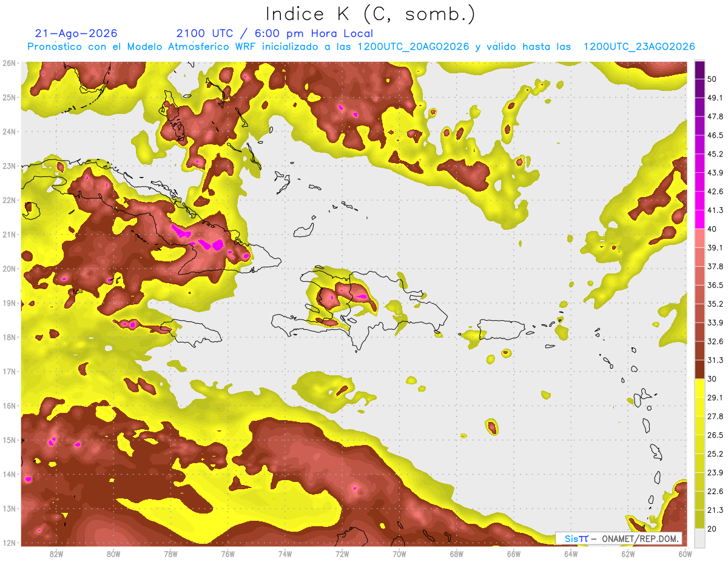Pick the light gray swatch below the 20 mark
This screenshot has height=562, width=728.
coord(699,538)
